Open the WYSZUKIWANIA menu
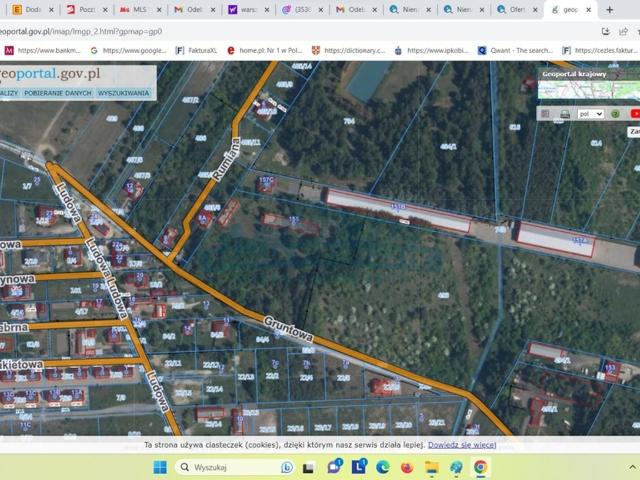This screenshot has height=480, width=640. (124, 93)
